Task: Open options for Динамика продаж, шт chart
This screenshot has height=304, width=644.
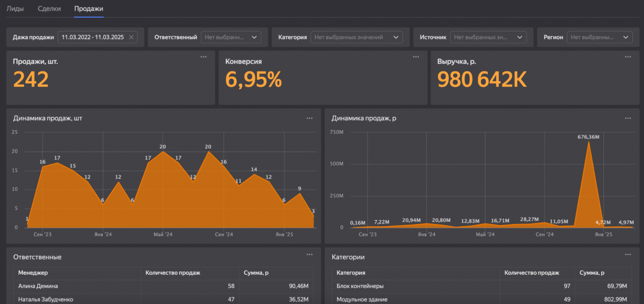Action: pyautogui.click(x=310, y=118)
